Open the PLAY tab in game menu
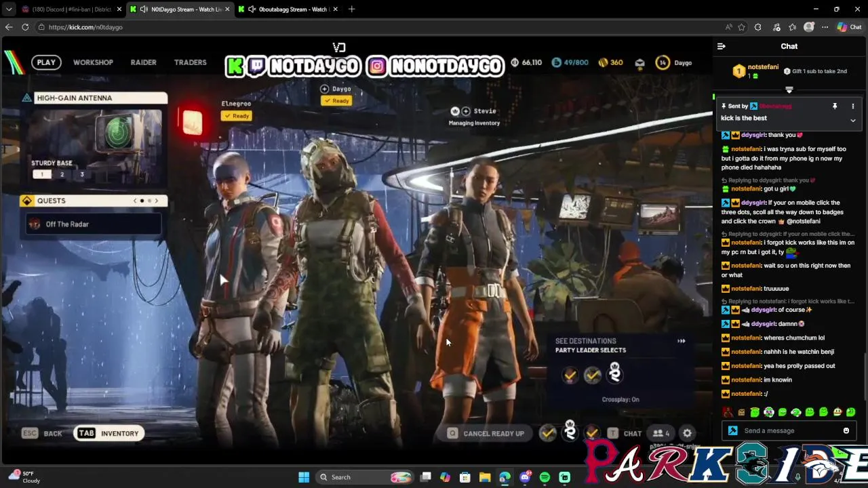Screen dimensions: 868x488 46,62
